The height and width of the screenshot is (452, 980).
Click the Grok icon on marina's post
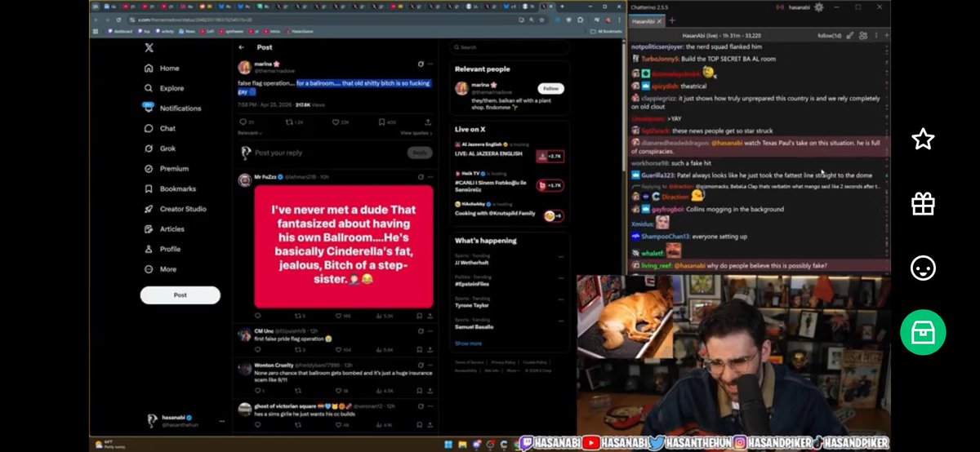(421, 64)
